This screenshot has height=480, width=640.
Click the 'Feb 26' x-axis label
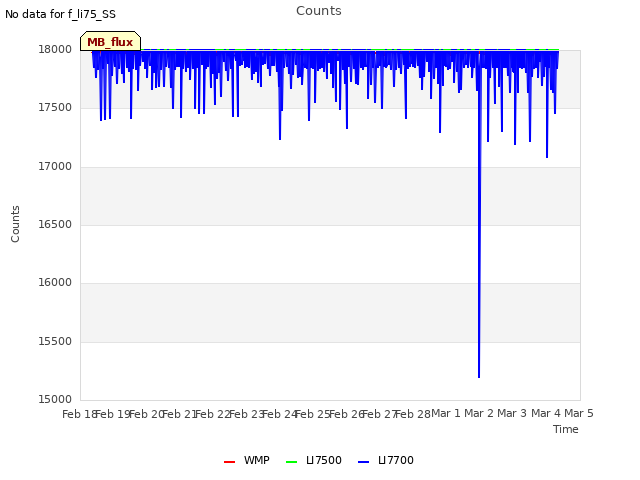click(347, 414)
